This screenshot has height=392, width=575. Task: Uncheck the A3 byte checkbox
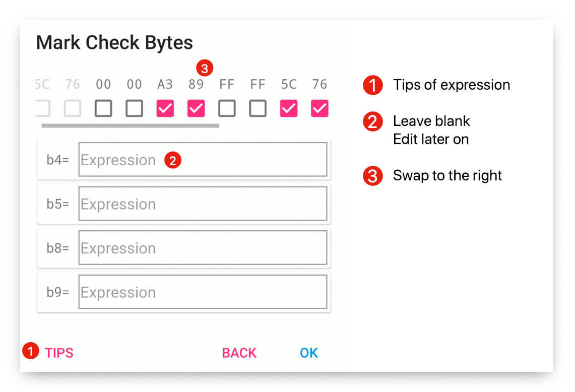[165, 108]
